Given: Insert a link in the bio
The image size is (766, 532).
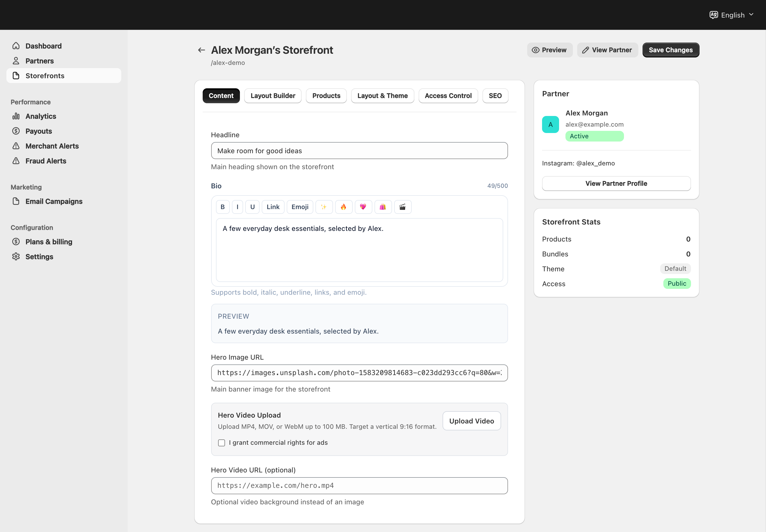Looking at the screenshot, I should [273, 207].
